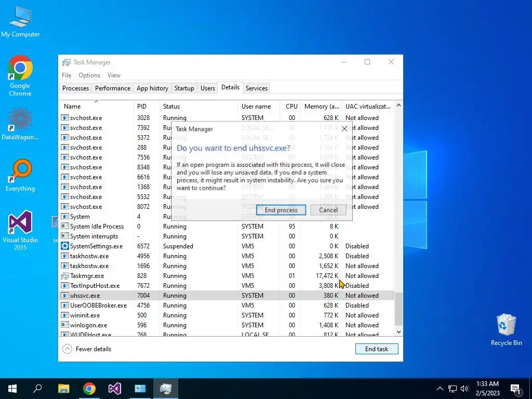This screenshot has height=399, width=532.
Task: Switch to the Performance tab
Action: point(113,88)
